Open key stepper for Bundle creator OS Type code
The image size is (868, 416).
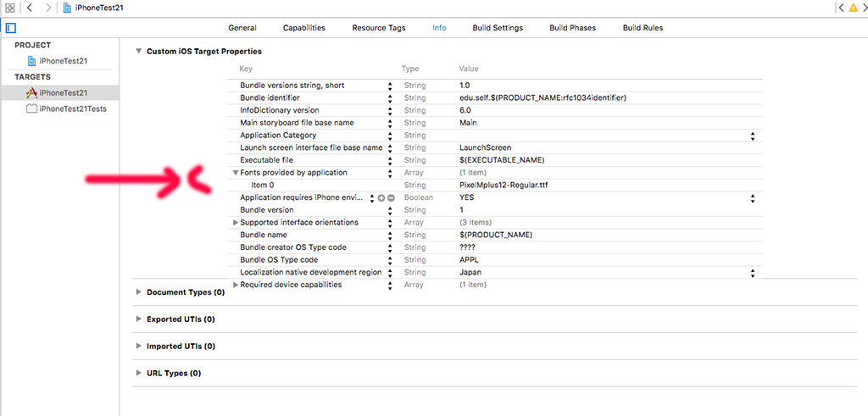(x=390, y=247)
